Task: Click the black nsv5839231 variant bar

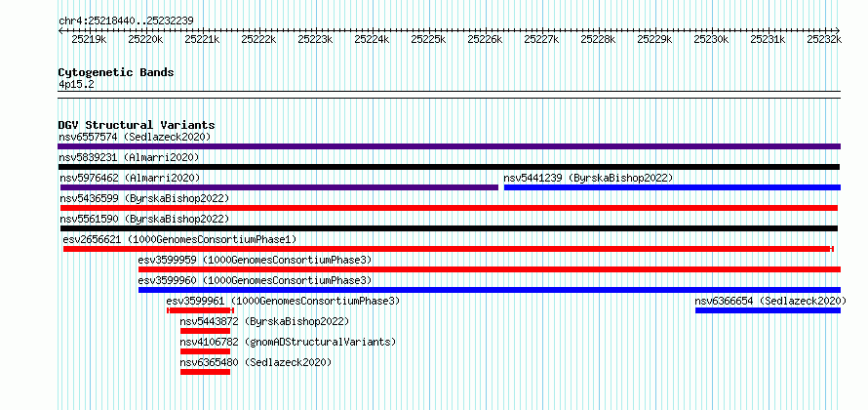Action: (450, 167)
